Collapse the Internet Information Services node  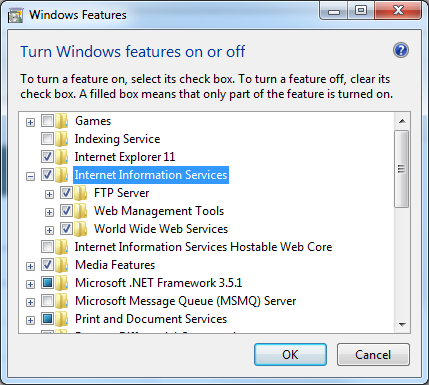30,176
